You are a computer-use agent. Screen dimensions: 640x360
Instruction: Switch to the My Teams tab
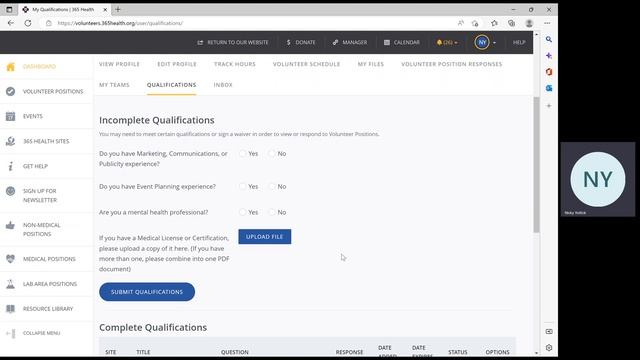[114, 85]
